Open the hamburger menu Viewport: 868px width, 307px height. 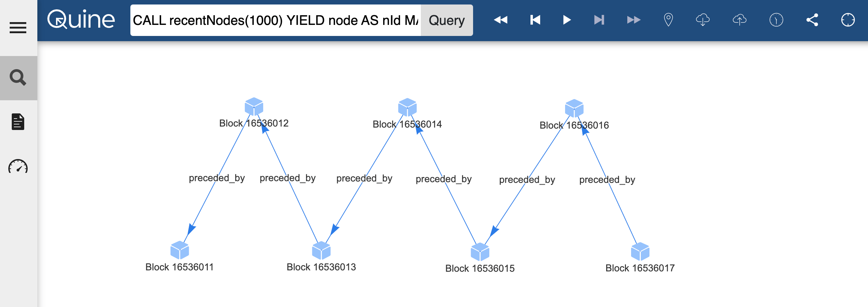18,28
